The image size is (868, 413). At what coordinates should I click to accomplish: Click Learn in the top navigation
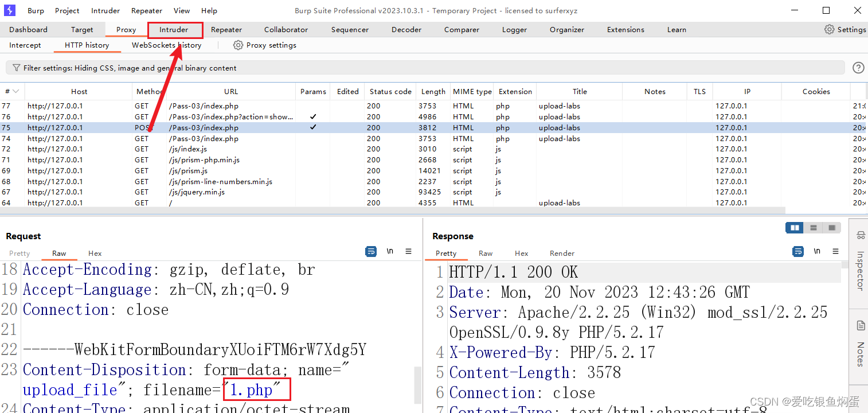click(x=676, y=29)
